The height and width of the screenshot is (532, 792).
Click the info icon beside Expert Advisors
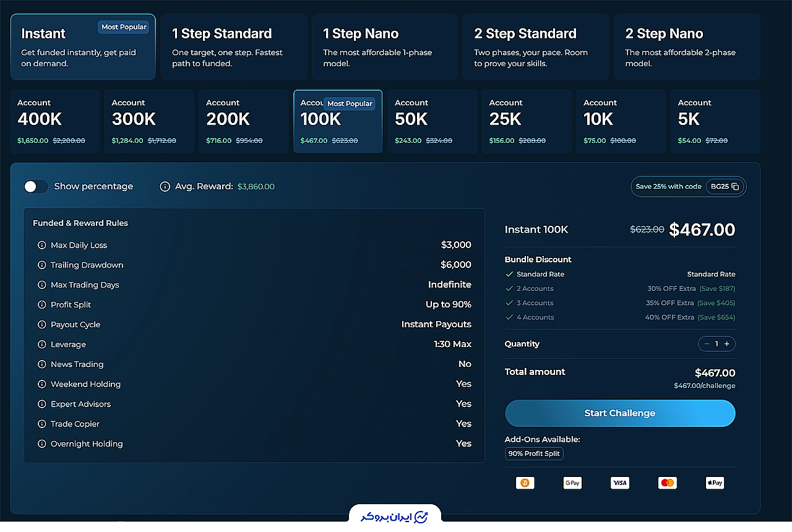pyautogui.click(x=42, y=404)
